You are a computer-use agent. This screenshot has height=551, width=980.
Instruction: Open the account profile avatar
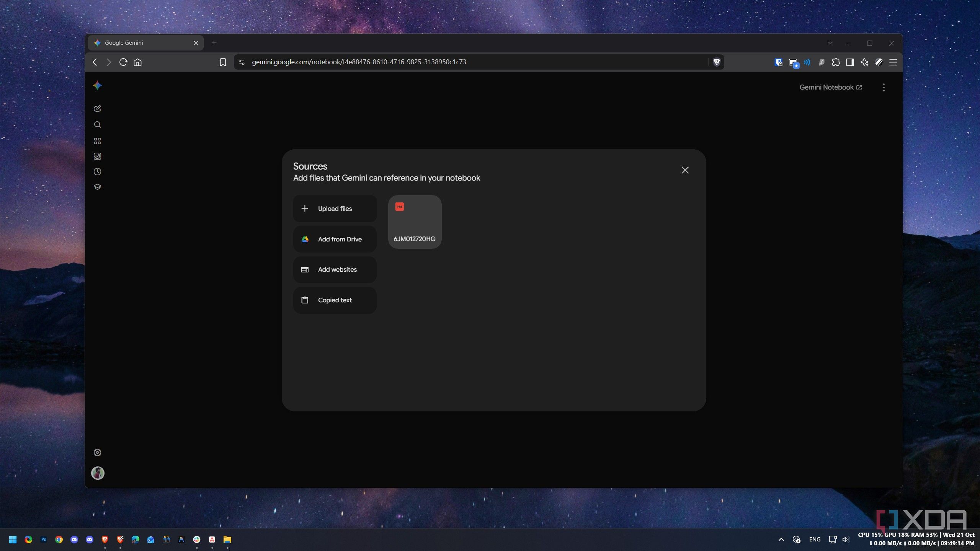[98, 473]
